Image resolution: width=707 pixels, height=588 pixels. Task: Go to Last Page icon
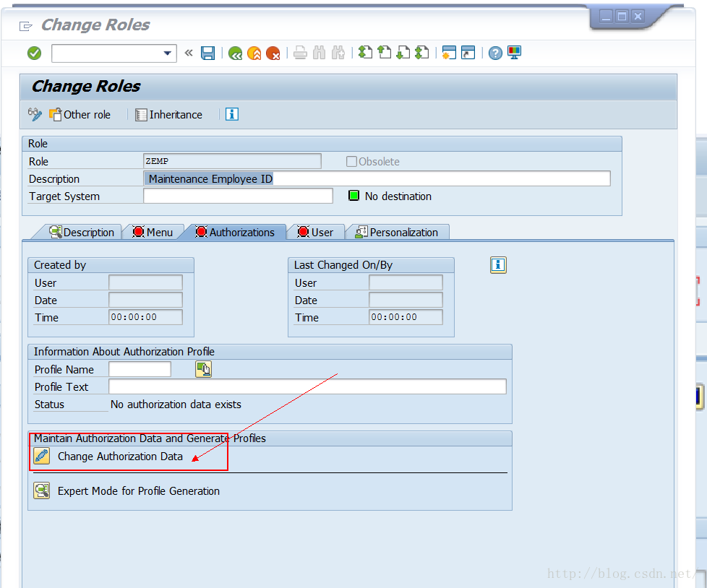coord(422,53)
